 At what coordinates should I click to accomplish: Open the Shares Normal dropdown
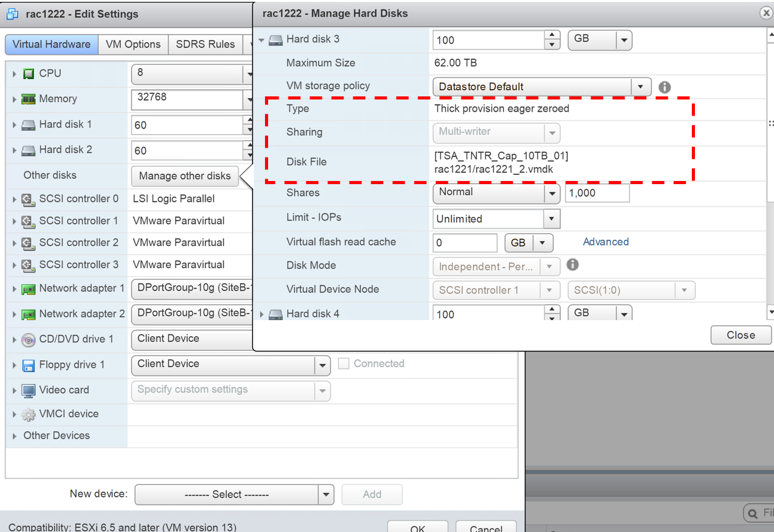pyautogui.click(x=552, y=193)
